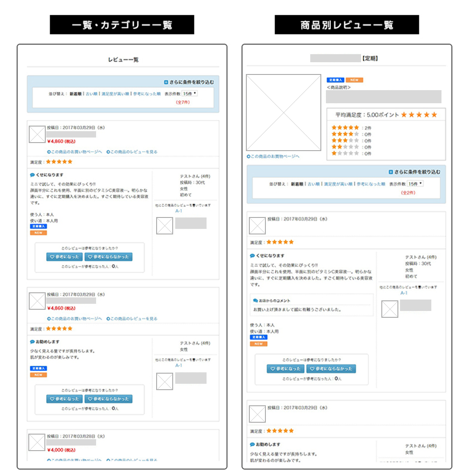Click the four-star row showing 0件
The height and width of the screenshot is (476, 469).
point(351,134)
